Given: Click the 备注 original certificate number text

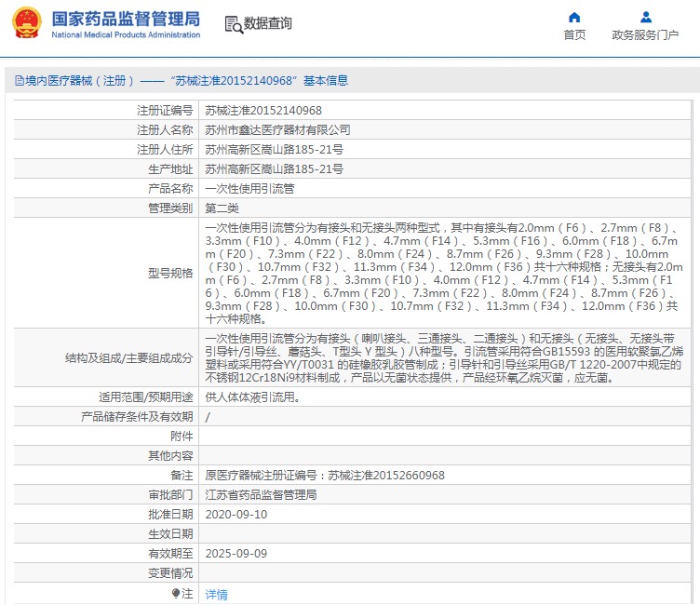Looking at the screenshot, I should [x=325, y=476].
